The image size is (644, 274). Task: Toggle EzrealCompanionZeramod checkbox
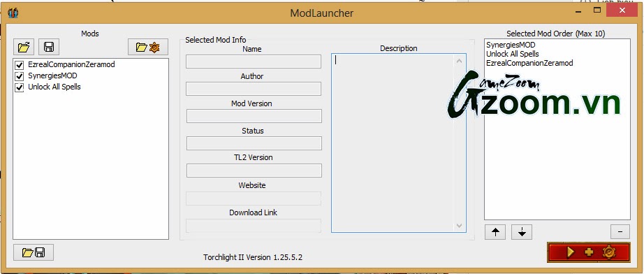pos(19,65)
